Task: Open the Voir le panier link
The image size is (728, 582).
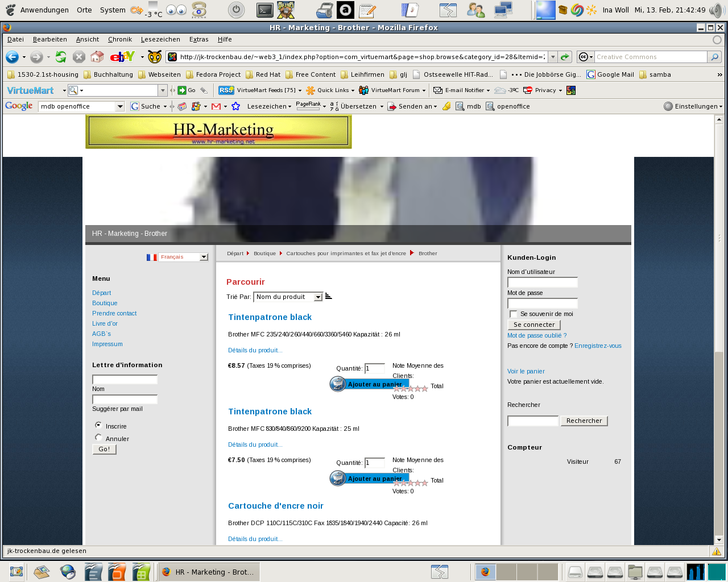Action: [x=526, y=371]
